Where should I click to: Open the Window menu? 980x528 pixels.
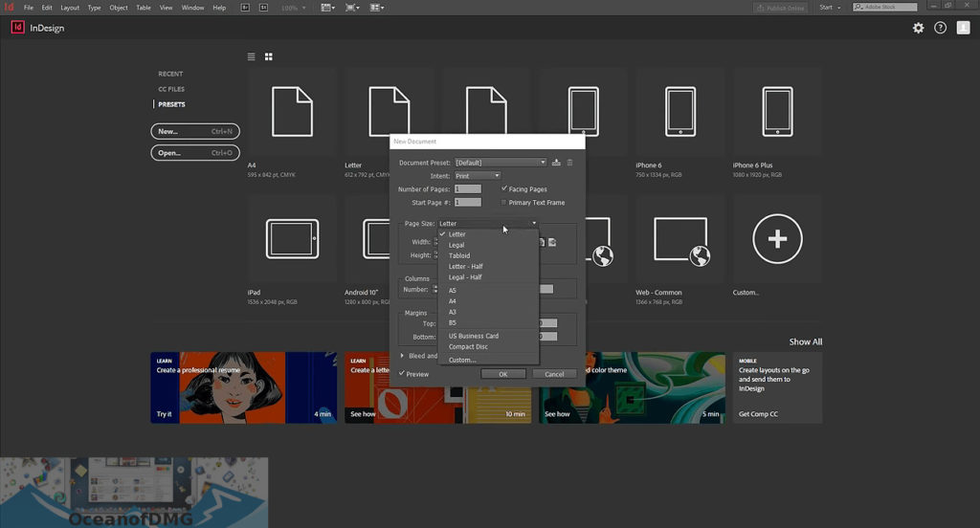(192, 8)
